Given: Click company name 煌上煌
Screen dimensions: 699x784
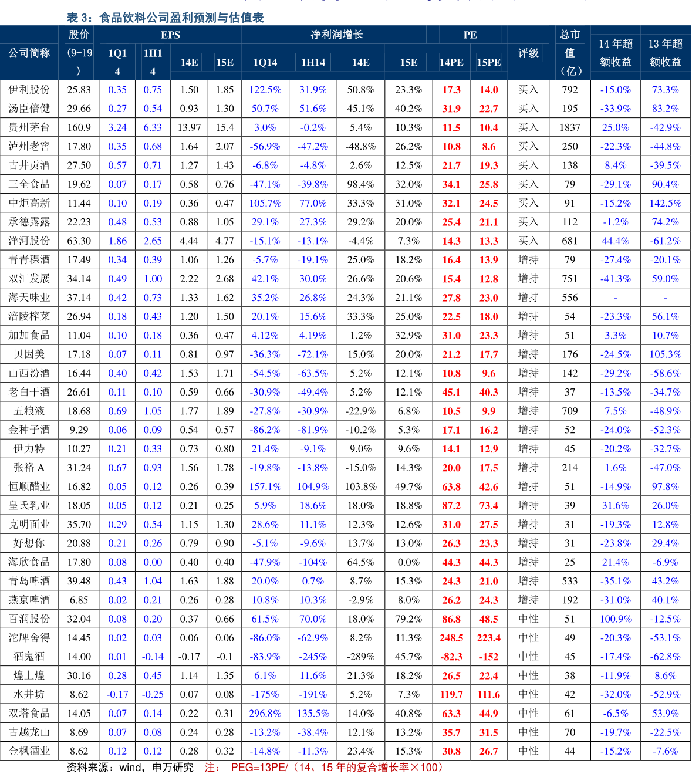Looking at the screenshot, I should point(29,675).
